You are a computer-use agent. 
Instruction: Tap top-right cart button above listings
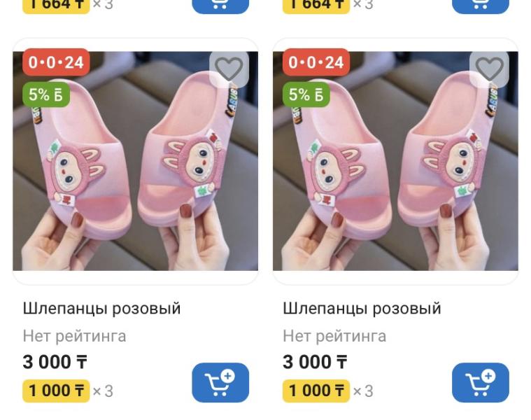click(481, 5)
